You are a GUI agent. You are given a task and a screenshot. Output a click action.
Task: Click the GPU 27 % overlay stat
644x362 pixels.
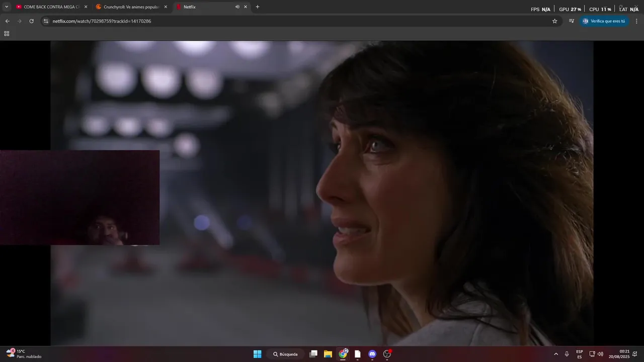(x=570, y=9)
